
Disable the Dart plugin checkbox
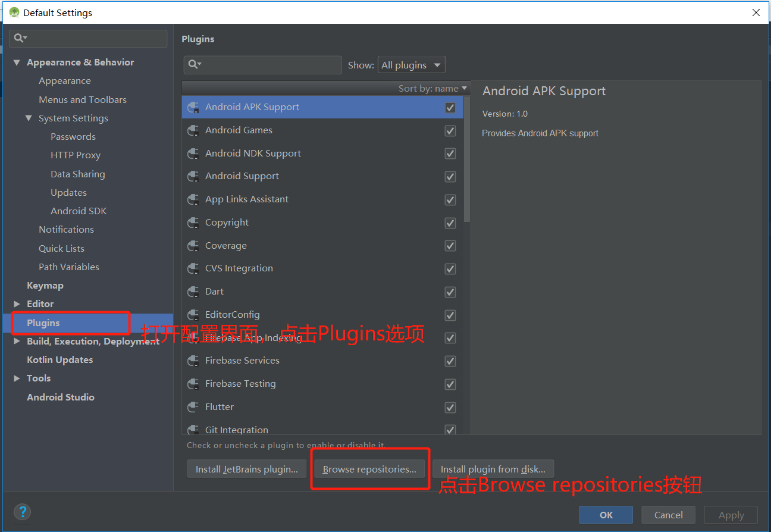tap(450, 292)
